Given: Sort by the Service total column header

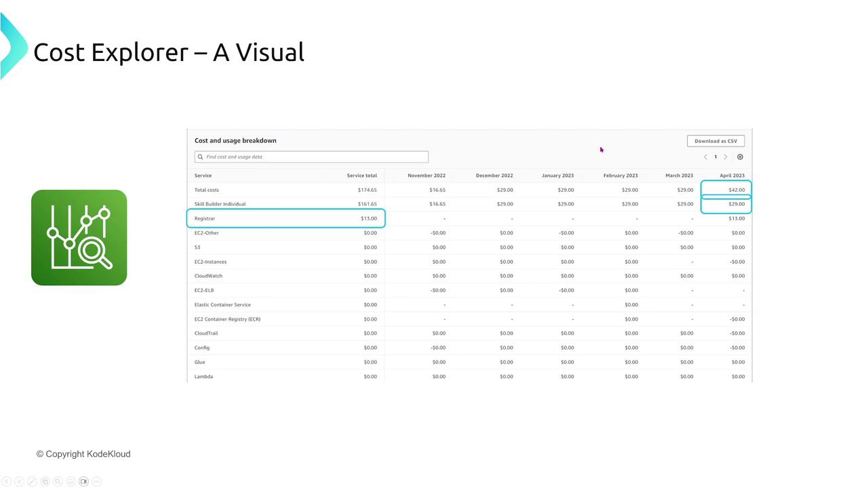Looking at the screenshot, I should coord(361,176).
